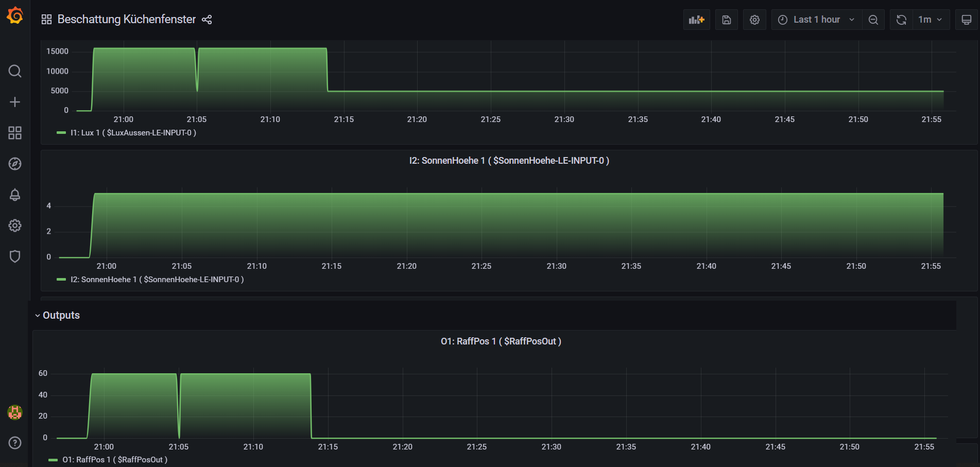The height and width of the screenshot is (467, 980).
Task: Open the 1m refresh interval dropdown
Action: 931,20
